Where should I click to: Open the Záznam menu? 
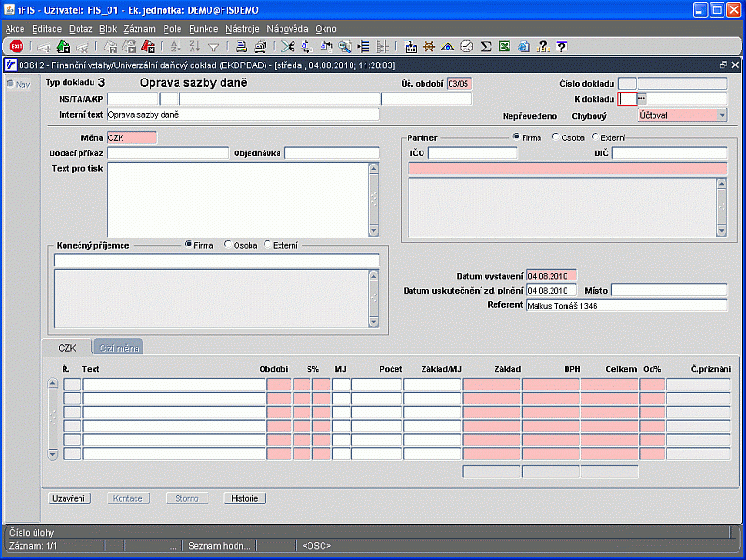[140, 29]
